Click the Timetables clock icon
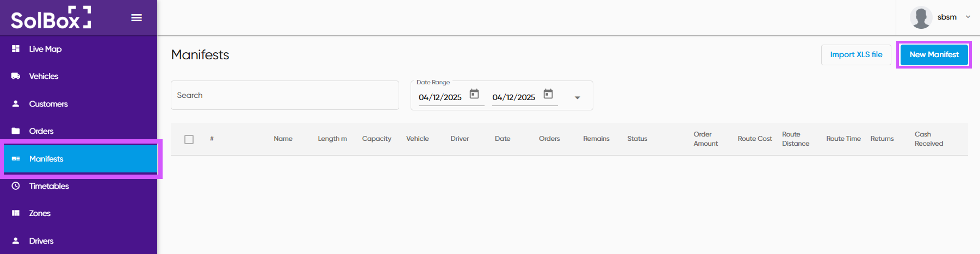980x254 pixels. pos(16,186)
